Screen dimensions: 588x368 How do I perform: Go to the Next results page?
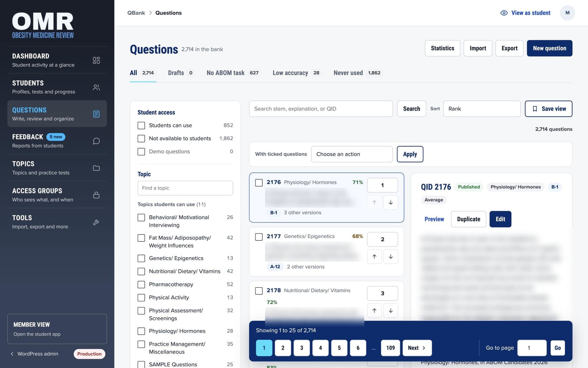[417, 348]
